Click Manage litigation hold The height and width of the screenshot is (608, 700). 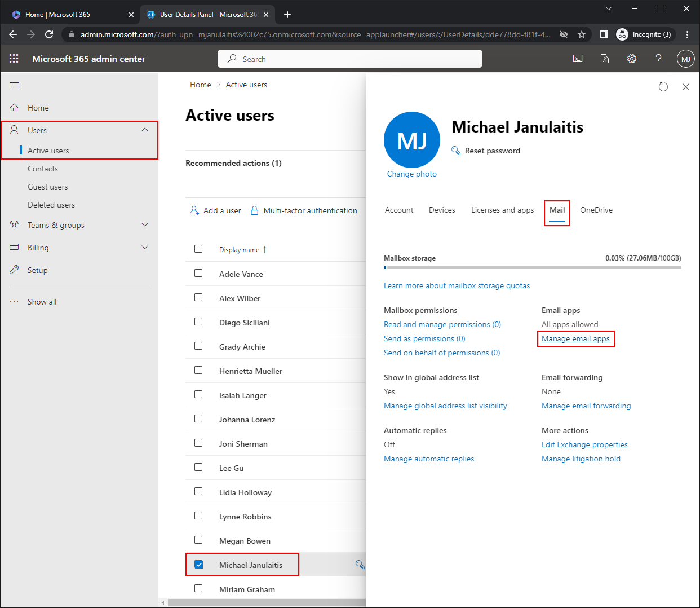pyautogui.click(x=581, y=459)
